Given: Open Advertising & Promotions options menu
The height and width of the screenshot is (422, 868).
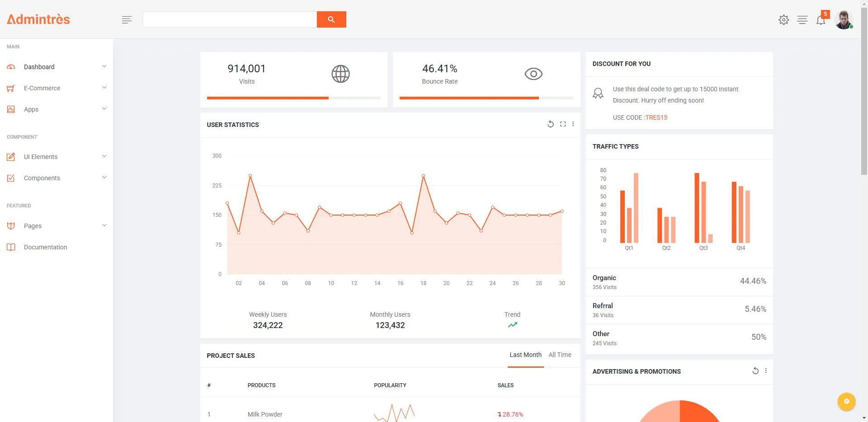Looking at the screenshot, I should 766,371.
